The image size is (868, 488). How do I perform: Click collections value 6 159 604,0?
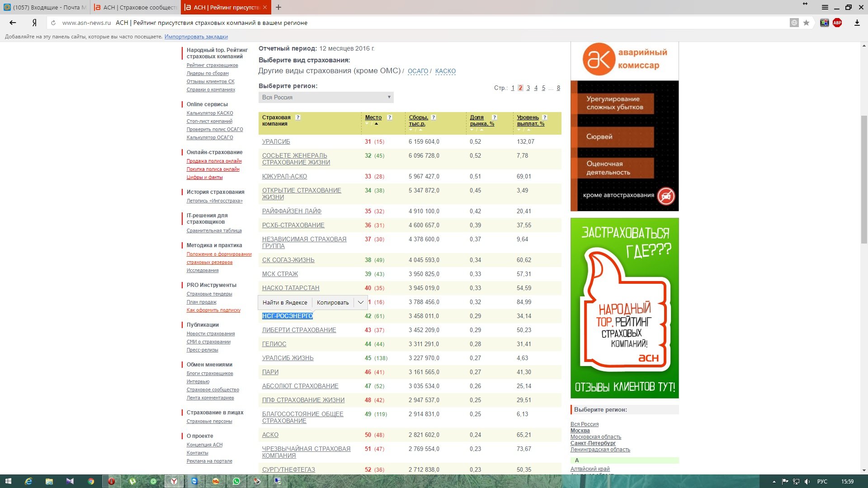424,142
